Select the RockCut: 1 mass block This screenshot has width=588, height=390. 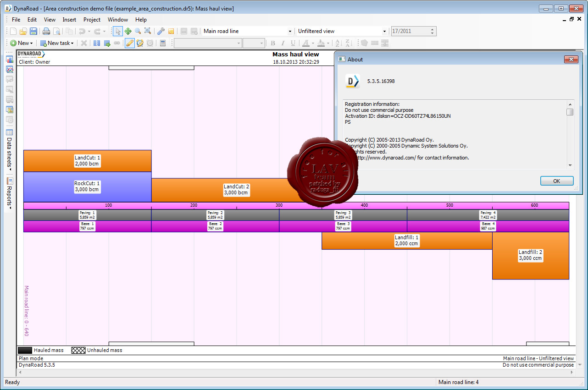(x=87, y=187)
